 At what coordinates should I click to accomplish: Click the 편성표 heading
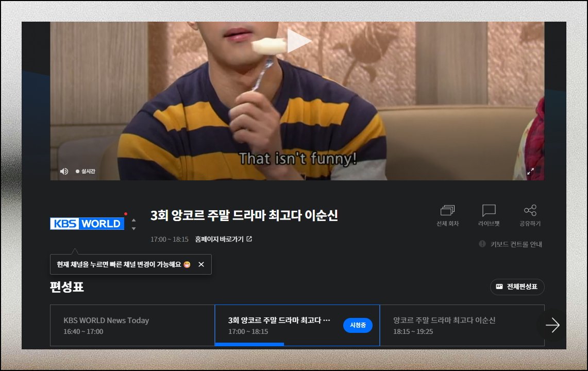(67, 287)
